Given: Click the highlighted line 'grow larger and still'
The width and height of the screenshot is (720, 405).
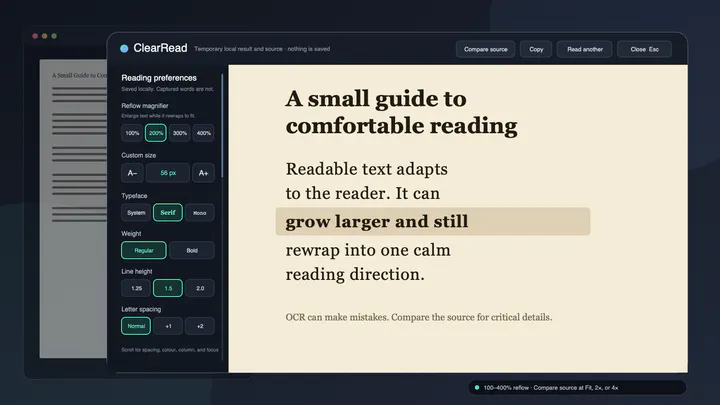Looking at the screenshot, I should [x=433, y=221].
